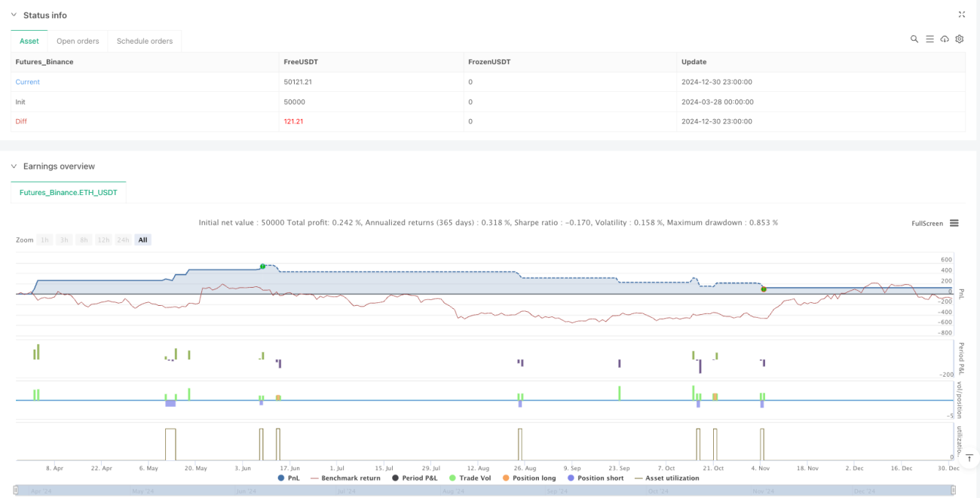The width and height of the screenshot is (980, 498).
Task: Collapse the Status info section
Action: pos(14,15)
